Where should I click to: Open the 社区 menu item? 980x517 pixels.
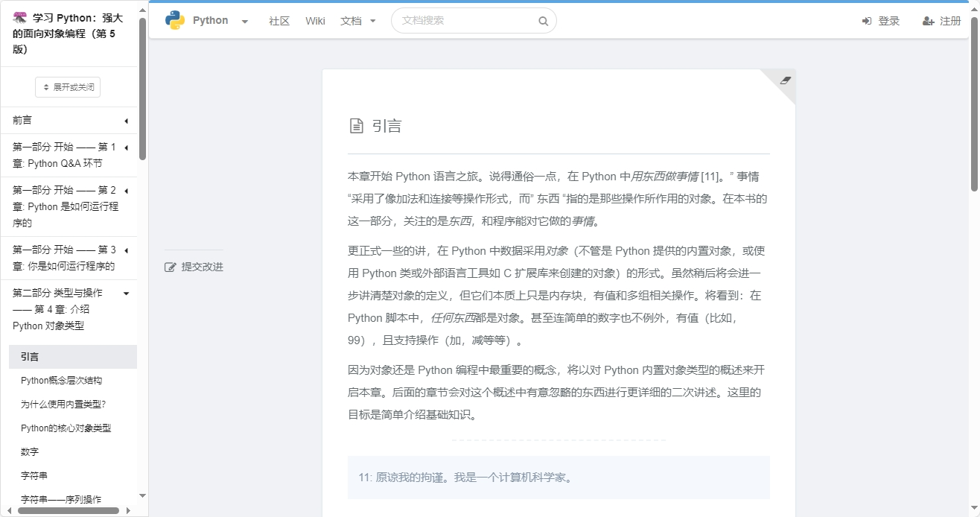pos(279,21)
